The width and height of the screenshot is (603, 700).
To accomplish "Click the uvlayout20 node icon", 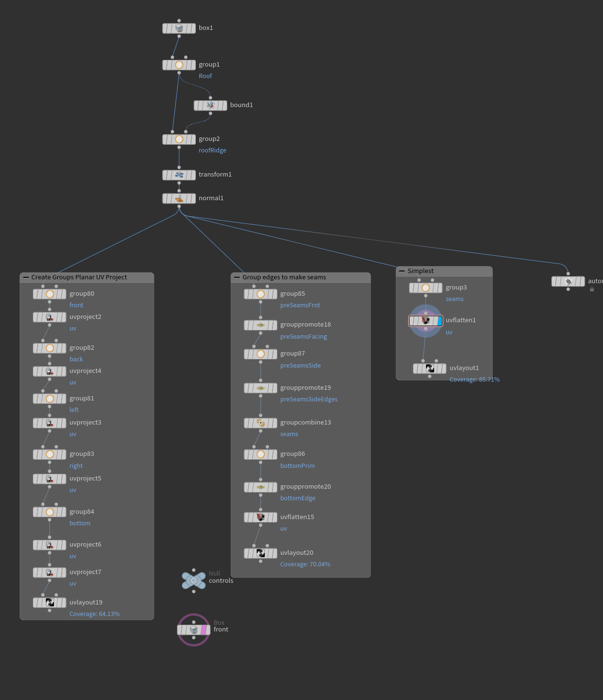I will 260,553.
